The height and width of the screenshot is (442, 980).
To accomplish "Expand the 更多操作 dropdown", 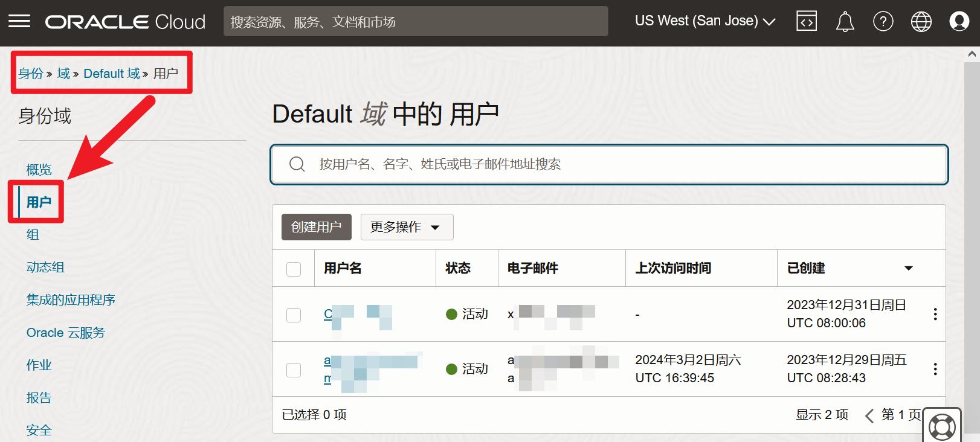I will 407,227.
